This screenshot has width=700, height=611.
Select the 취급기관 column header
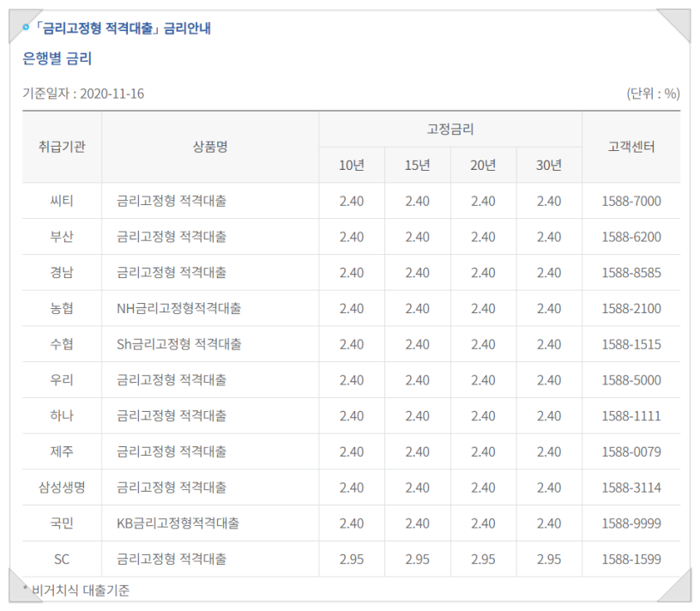tap(62, 147)
